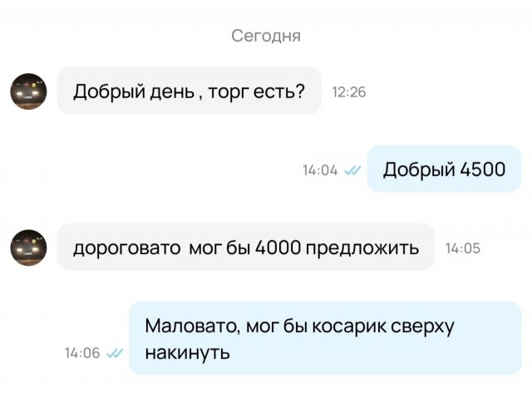The image size is (532, 402).
Task: Select the "Добрый день, торг есть?" message bubble
Action: pyautogui.click(x=189, y=91)
